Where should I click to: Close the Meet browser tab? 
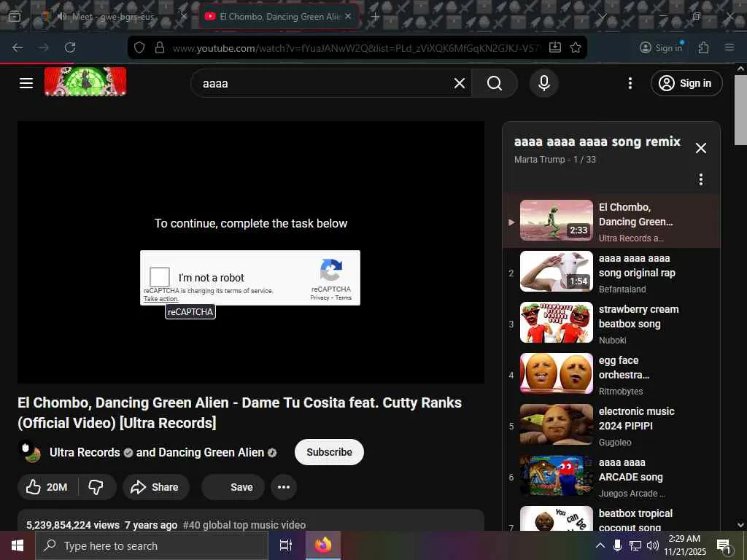[184, 17]
